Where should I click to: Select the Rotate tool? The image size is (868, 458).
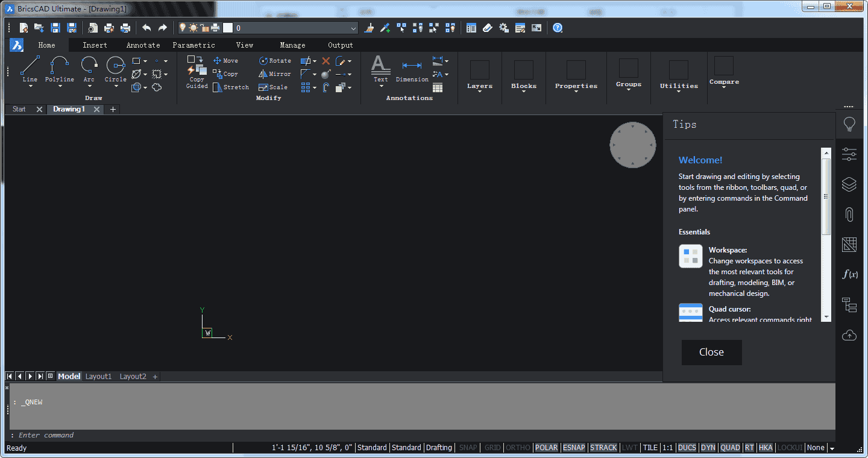pos(275,60)
